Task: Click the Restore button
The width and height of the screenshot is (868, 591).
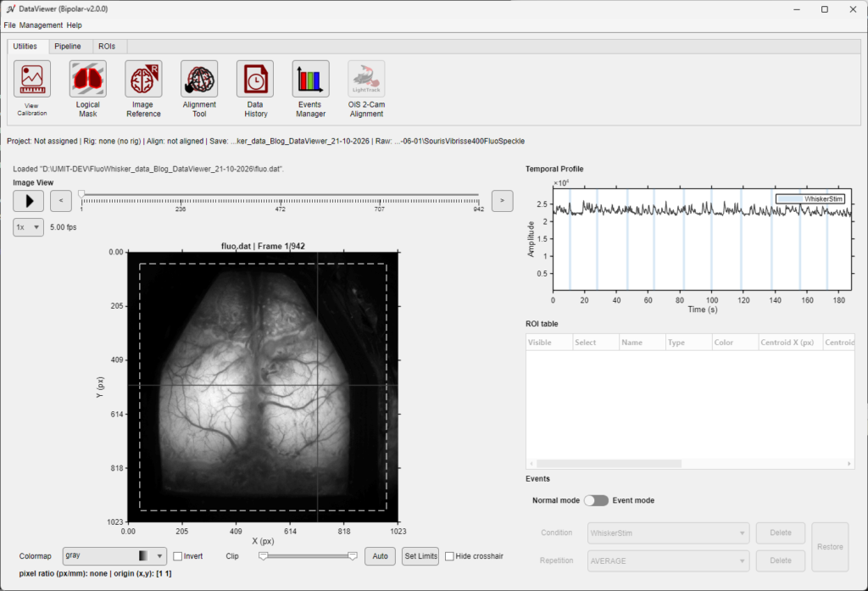Action: pos(830,547)
